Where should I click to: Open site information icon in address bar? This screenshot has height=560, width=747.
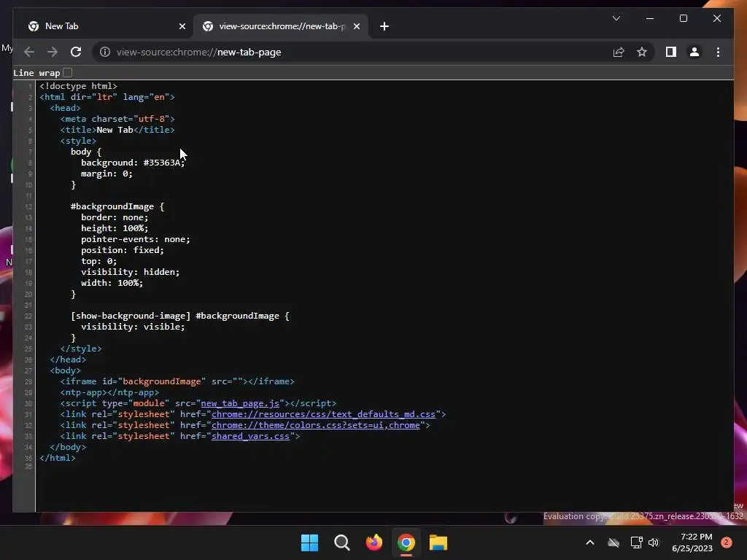click(105, 52)
